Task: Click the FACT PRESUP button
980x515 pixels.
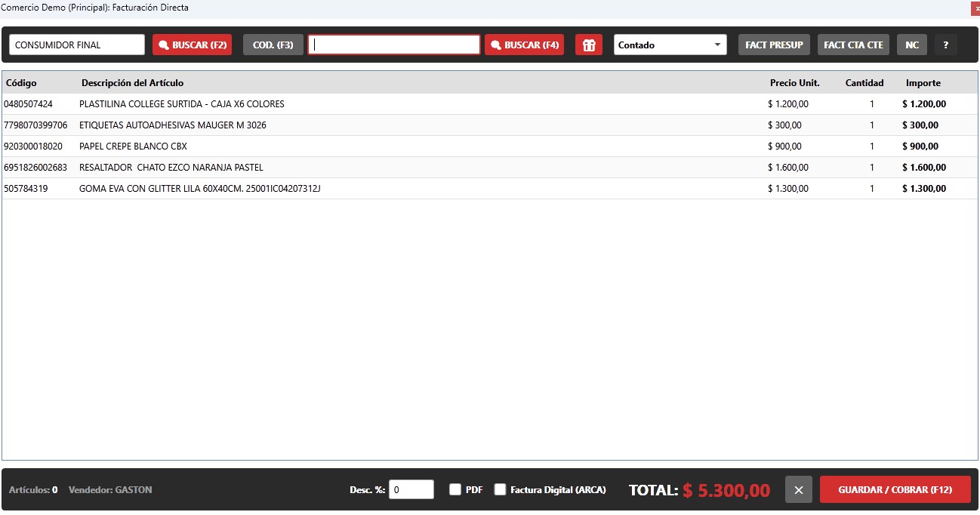Action: tap(774, 45)
